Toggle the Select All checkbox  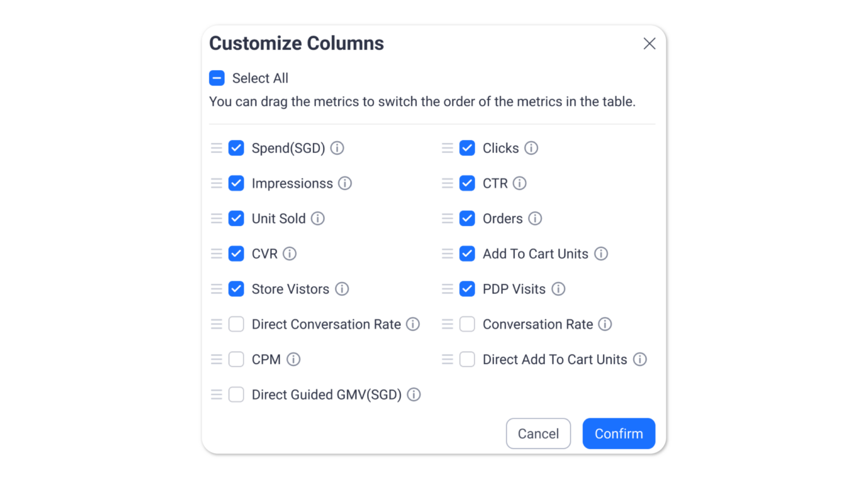217,78
